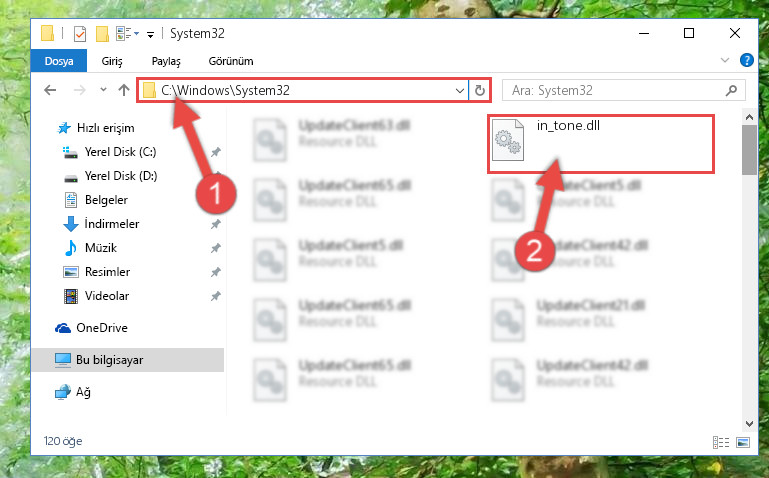The height and width of the screenshot is (478, 769).
Task: Expand the ribbon with the chevron
Action: coord(724,60)
